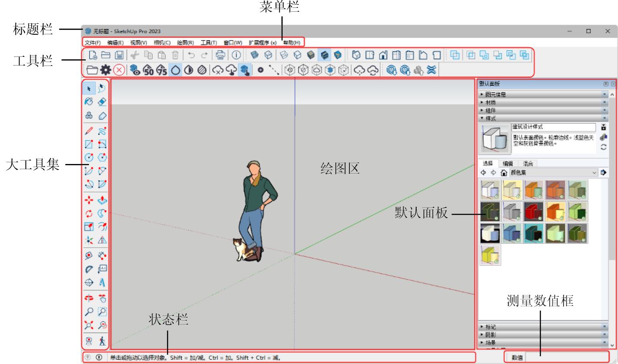Screen dimensions: 618x364
Task: Click the Update Style refresh button
Action: (603, 147)
